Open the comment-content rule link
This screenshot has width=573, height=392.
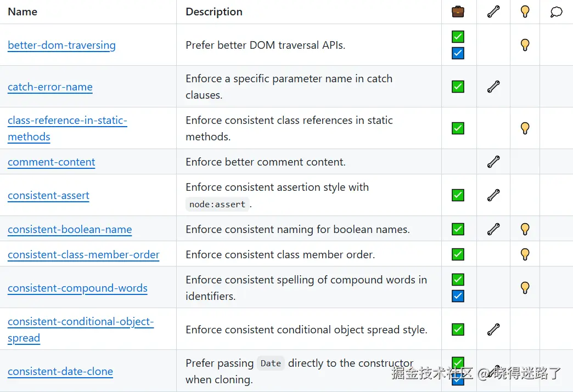(52, 162)
